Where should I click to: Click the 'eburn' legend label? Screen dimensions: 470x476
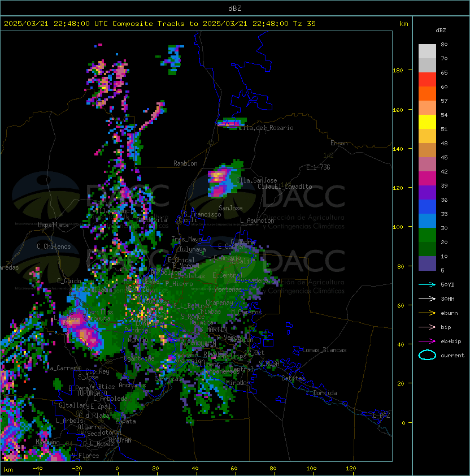(449, 313)
